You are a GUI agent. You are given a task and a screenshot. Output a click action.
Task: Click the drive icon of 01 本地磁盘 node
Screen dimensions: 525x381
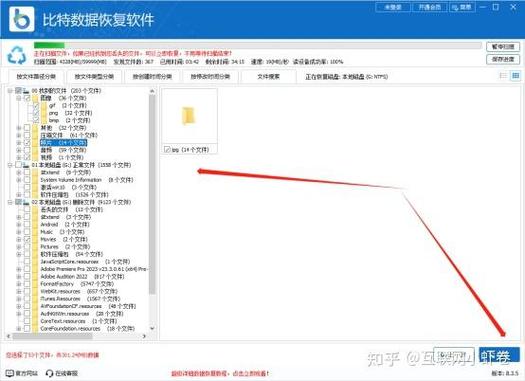(26, 165)
